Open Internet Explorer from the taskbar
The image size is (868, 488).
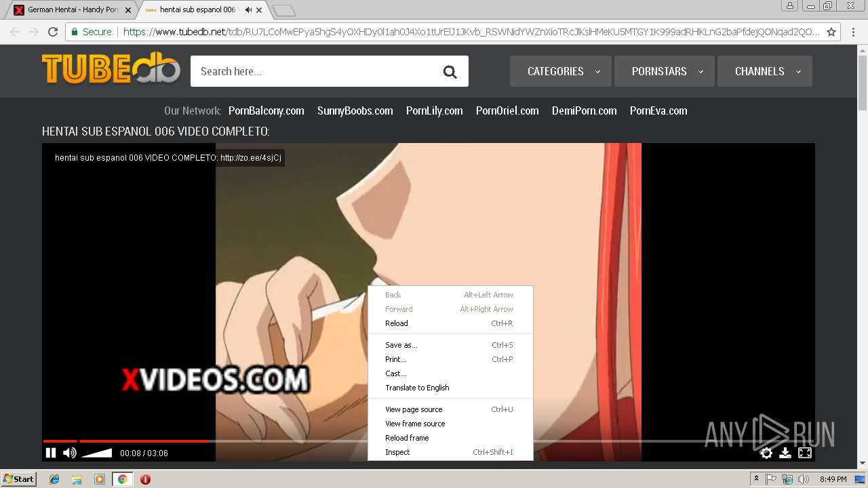point(54,479)
